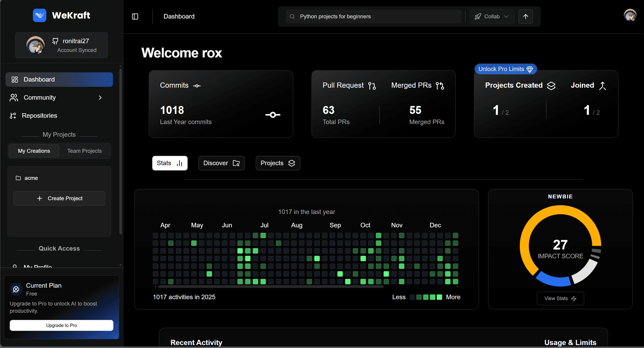644x348 pixels.
Task: Toggle the sidebar panel icon
Action: 135,16
